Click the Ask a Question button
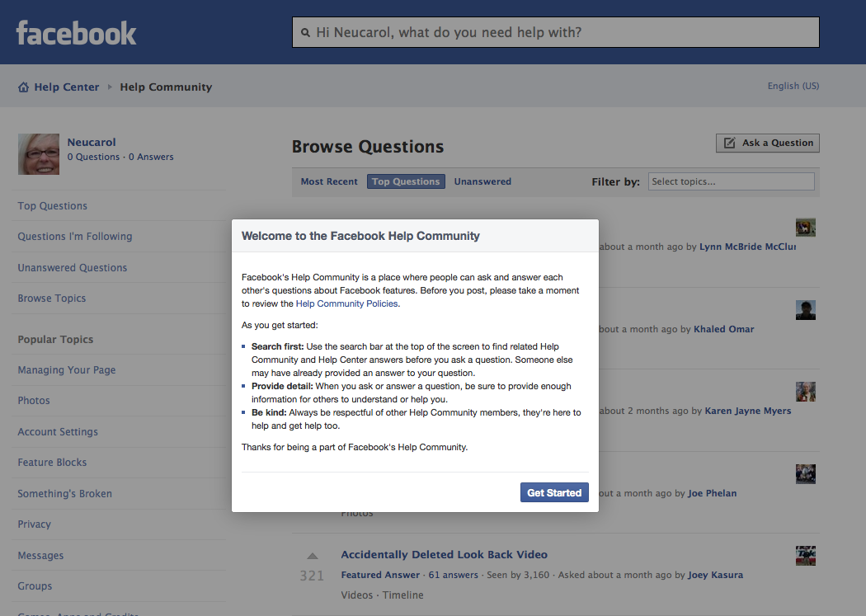 pos(767,143)
